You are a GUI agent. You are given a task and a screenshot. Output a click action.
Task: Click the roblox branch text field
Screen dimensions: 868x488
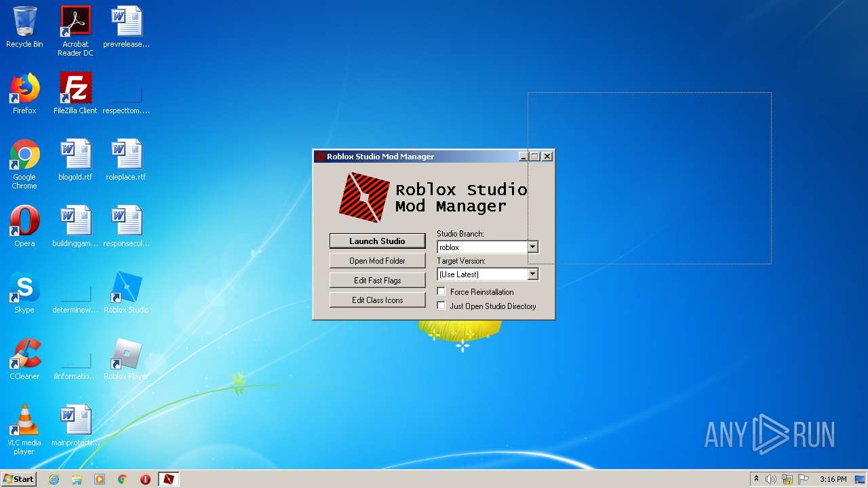click(482, 247)
